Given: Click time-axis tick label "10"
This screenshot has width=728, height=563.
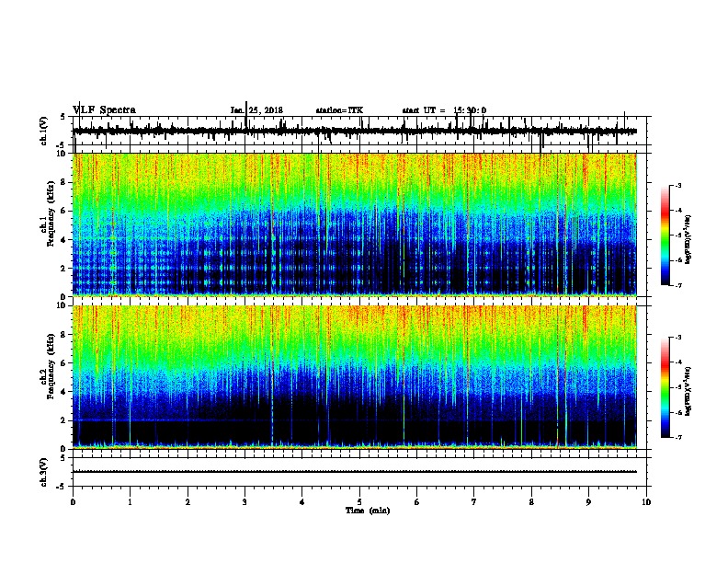Looking at the screenshot, I should pyautogui.click(x=646, y=502).
